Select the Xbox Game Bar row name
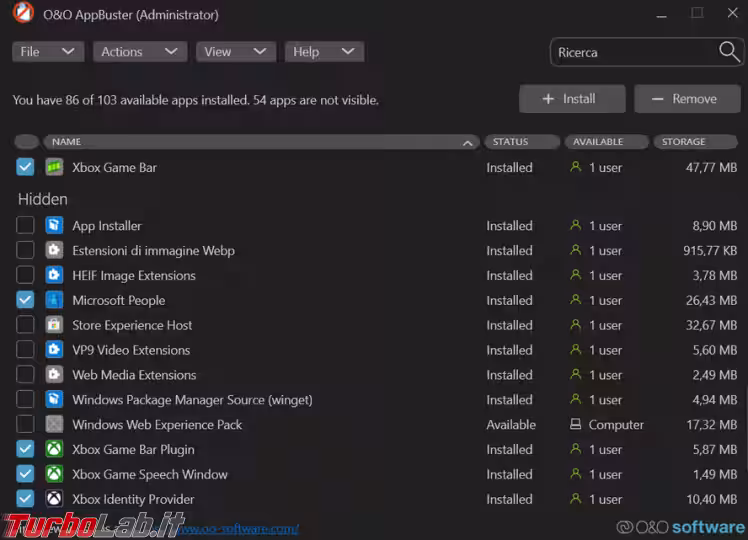748x540 pixels. [114, 167]
